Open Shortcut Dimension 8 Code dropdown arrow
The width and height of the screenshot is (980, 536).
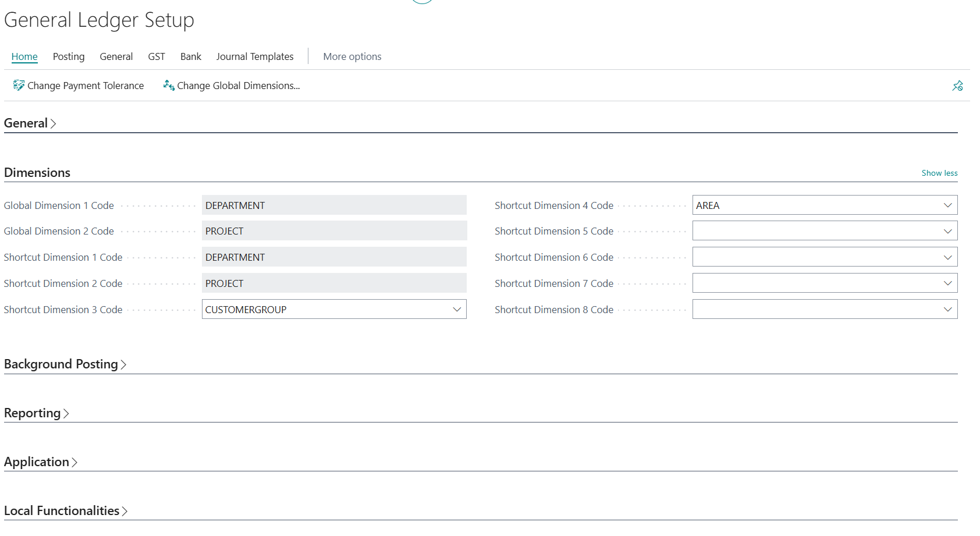pos(947,310)
